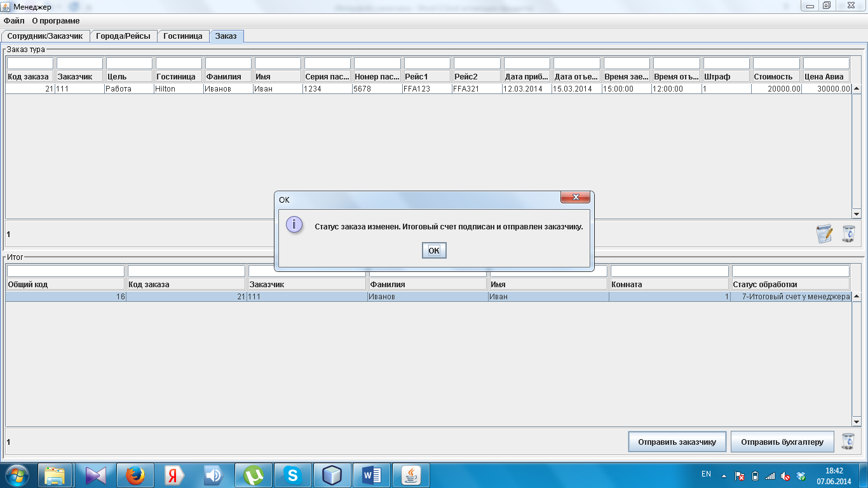Select the passport series cell 1234
This screenshot has height=488, width=868.
pyautogui.click(x=328, y=89)
